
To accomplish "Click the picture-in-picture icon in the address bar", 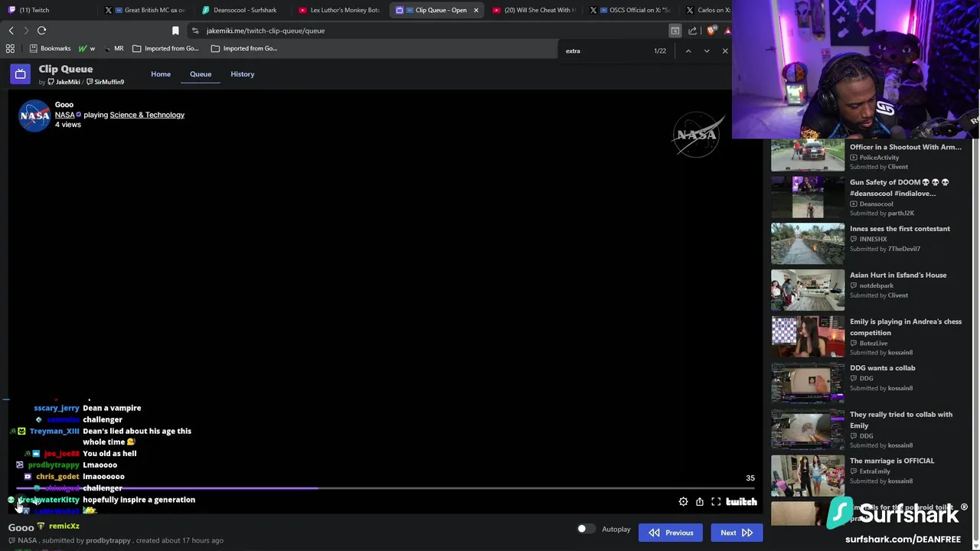I will (x=675, y=31).
